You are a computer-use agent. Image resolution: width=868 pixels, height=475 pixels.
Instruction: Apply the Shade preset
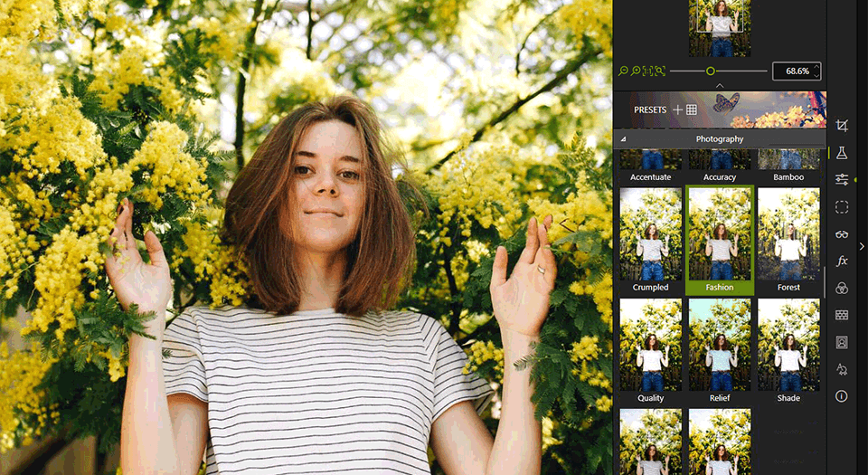tap(788, 351)
